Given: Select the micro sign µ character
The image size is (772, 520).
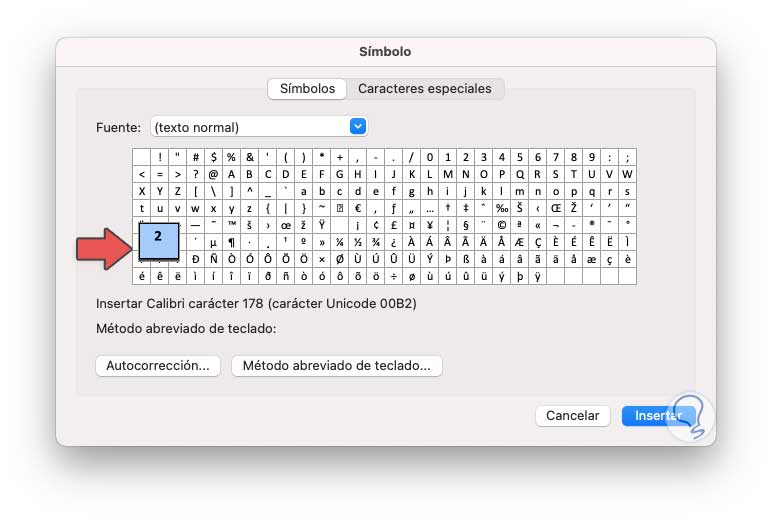Looking at the screenshot, I should click(213, 242).
